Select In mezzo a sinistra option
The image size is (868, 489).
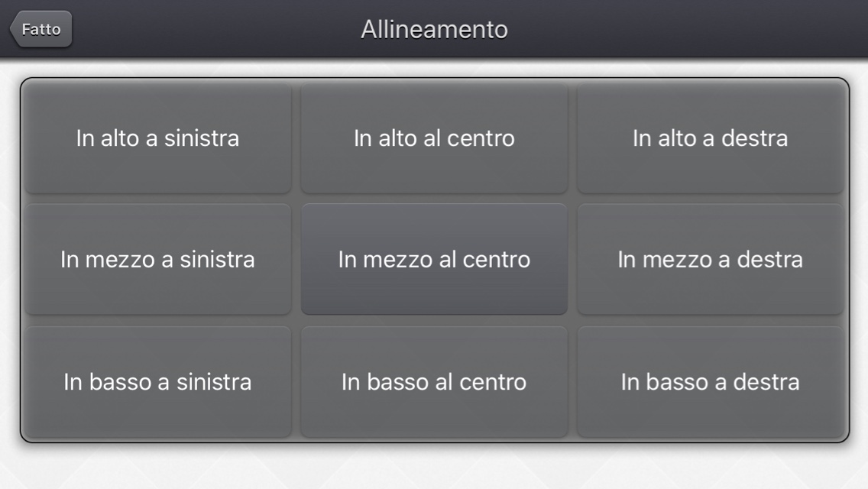[x=157, y=259]
